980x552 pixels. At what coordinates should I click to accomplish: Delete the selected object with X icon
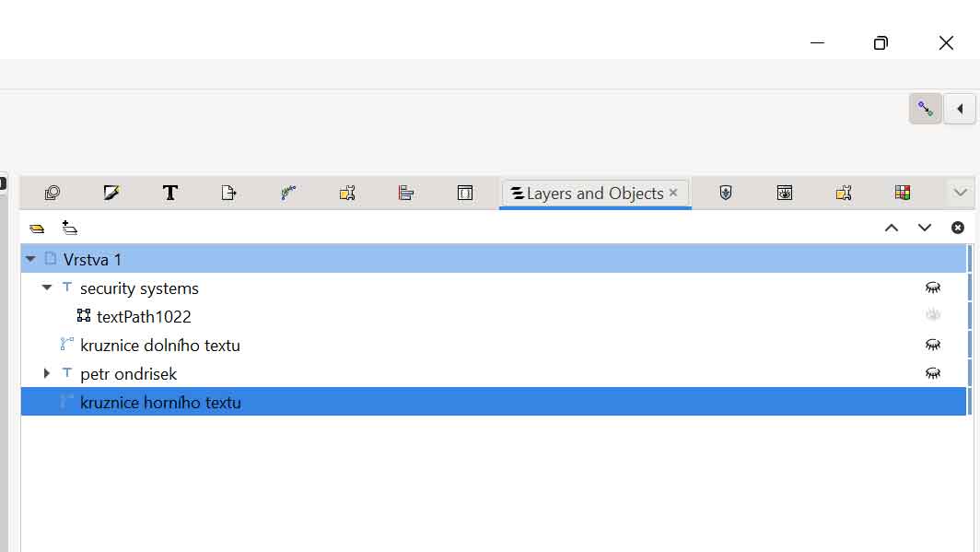(958, 228)
